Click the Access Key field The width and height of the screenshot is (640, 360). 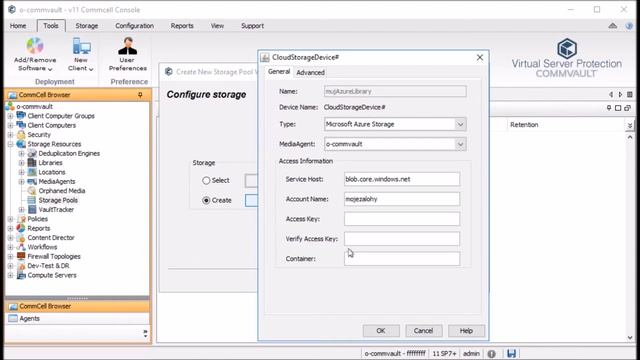tap(402, 219)
